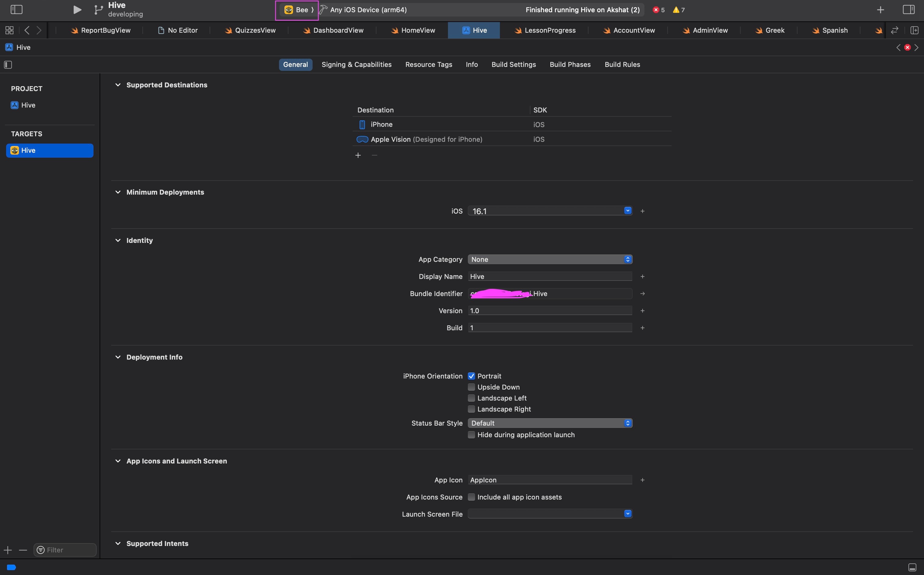
Task: Click plus beside Version field
Action: click(642, 311)
